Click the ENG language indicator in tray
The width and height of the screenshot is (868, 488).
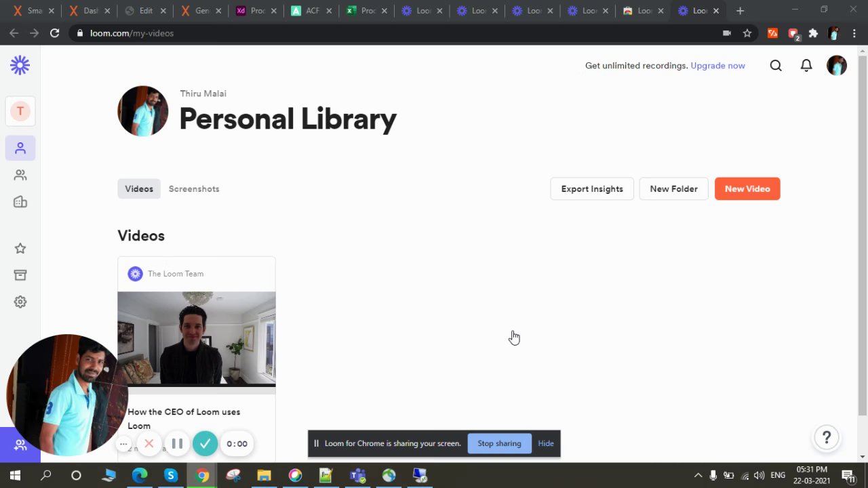tap(778, 475)
